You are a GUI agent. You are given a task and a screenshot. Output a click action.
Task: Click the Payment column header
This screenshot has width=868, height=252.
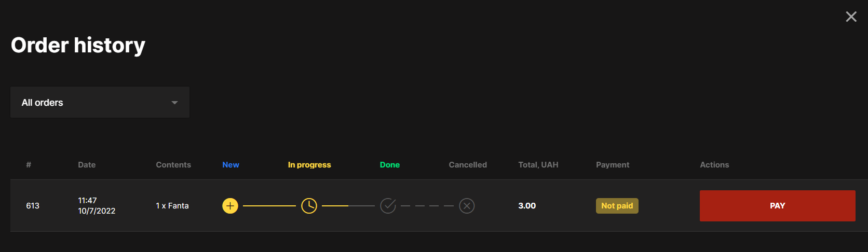[x=613, y=165]
